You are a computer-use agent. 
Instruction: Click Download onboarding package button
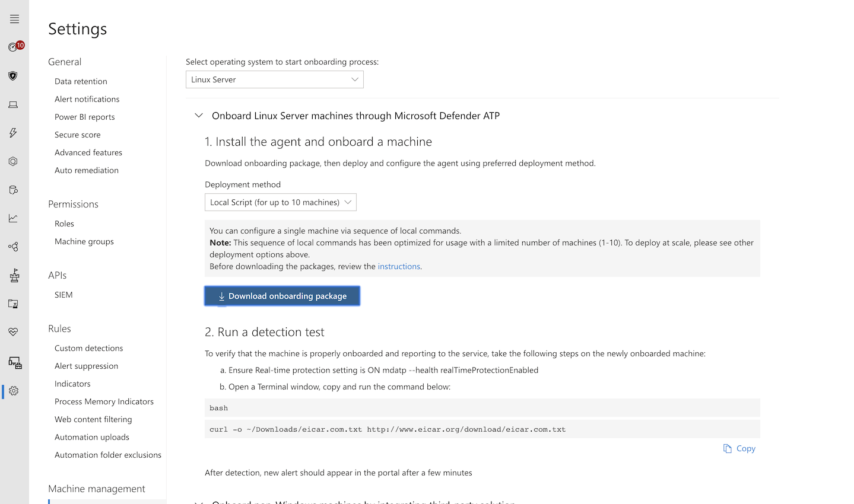point(282,296)
